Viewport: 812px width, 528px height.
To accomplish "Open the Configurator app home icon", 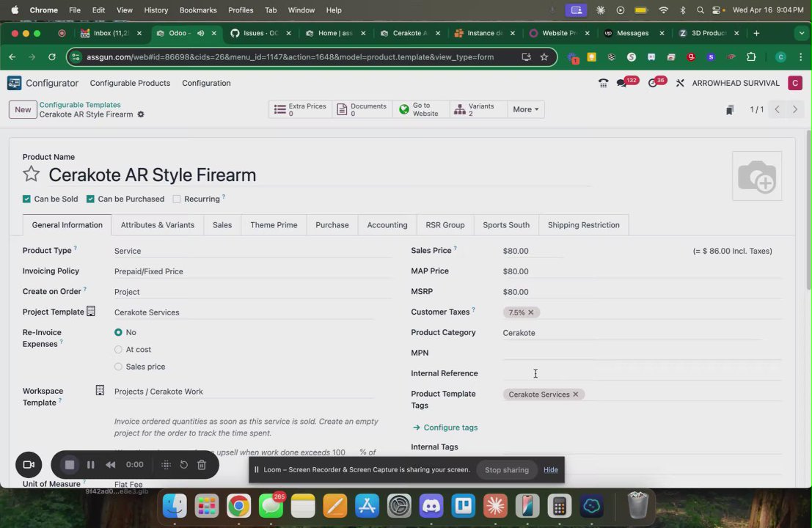I will click(15, 83).
